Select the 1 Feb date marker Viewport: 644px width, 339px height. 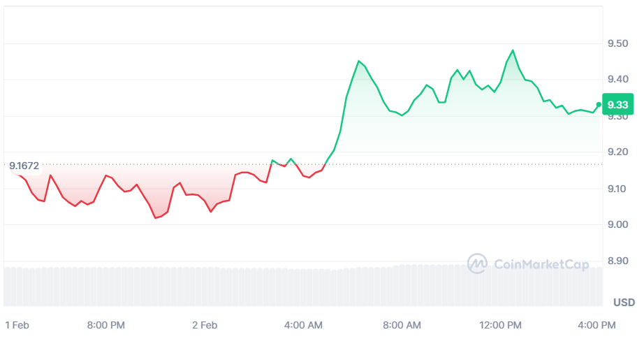17,325
